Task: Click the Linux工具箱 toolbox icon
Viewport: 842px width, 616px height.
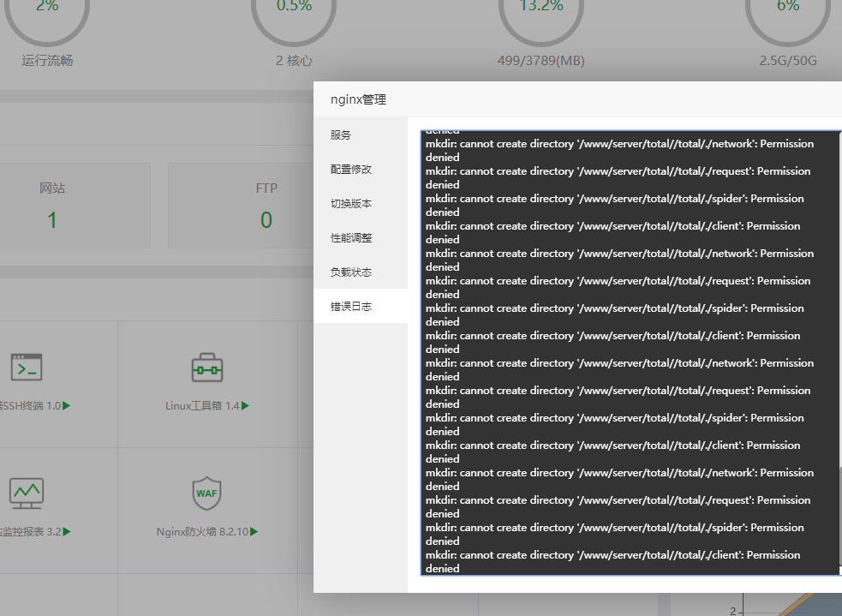Action: (207, 368)
